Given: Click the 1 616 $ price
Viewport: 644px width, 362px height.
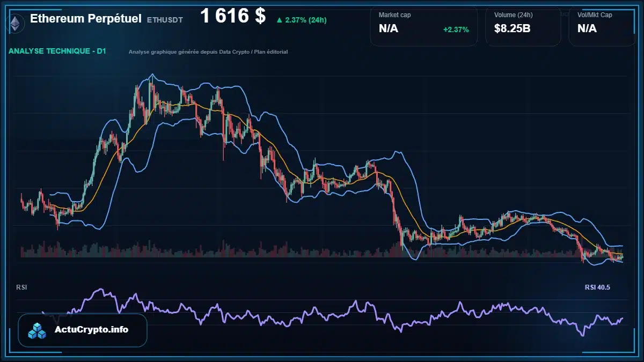Looking at the screenshot, I should click(233, 16).
